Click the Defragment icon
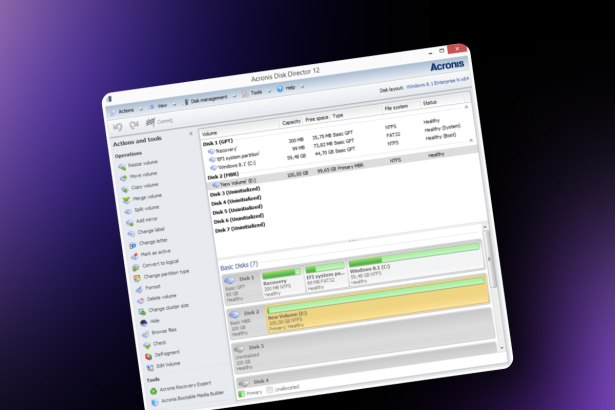This screenshot has width=615, height=410. coord(145,354)
